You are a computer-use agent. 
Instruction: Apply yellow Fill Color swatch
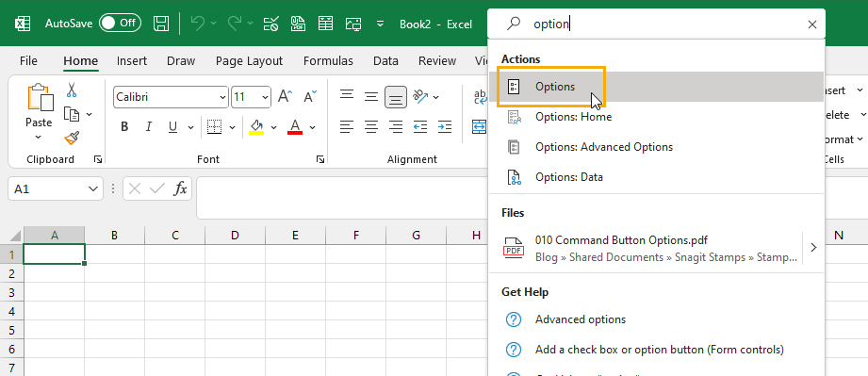(x=256, y=127)
